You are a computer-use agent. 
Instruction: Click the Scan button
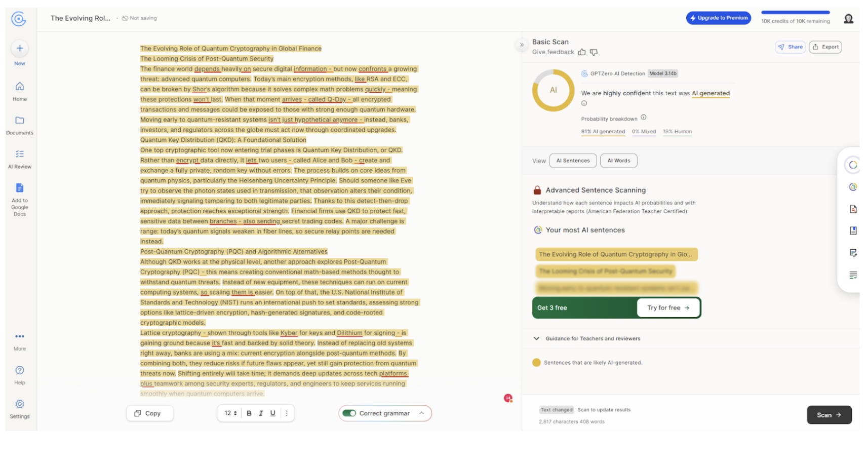point(829,415)
